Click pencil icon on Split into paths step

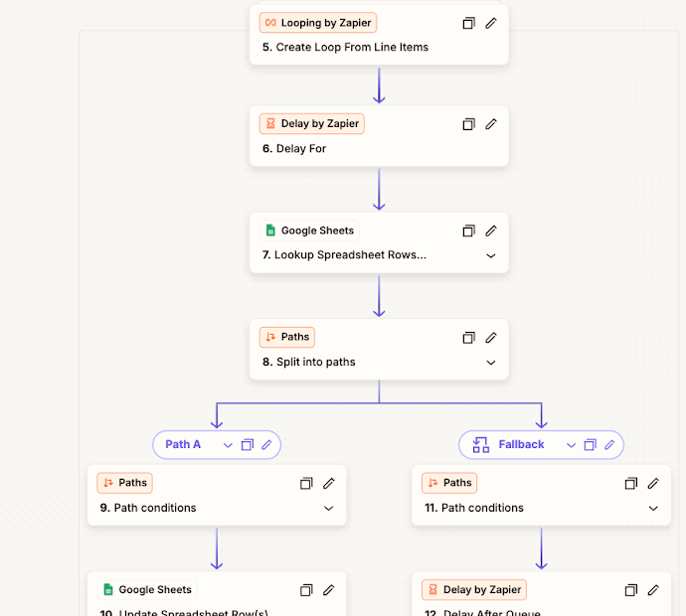pos(491,337)
